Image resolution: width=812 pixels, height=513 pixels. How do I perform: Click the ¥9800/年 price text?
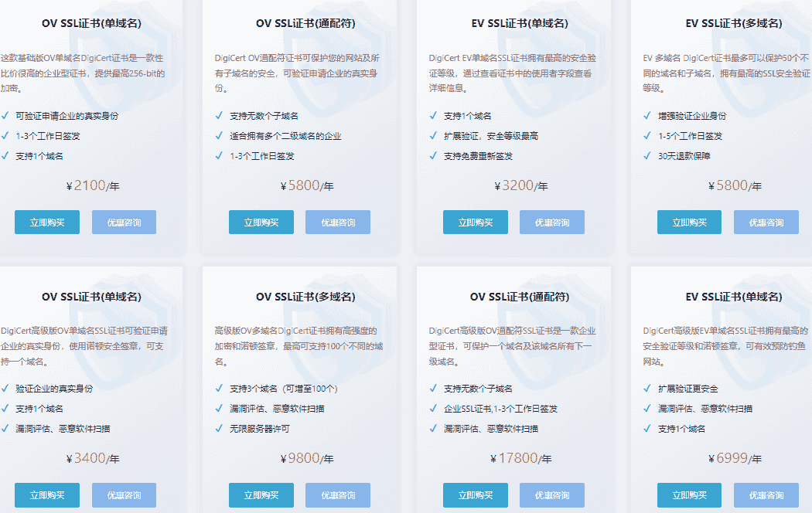[307, 459]
